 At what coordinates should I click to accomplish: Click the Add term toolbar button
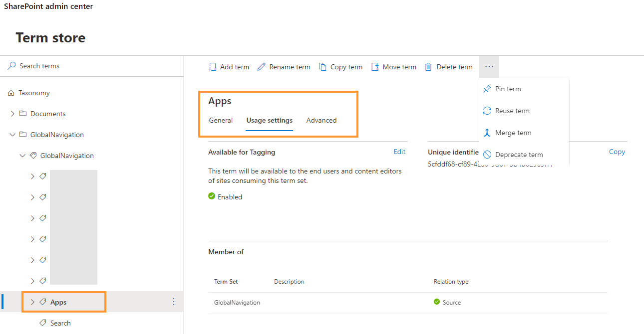(x=229, y=67)
